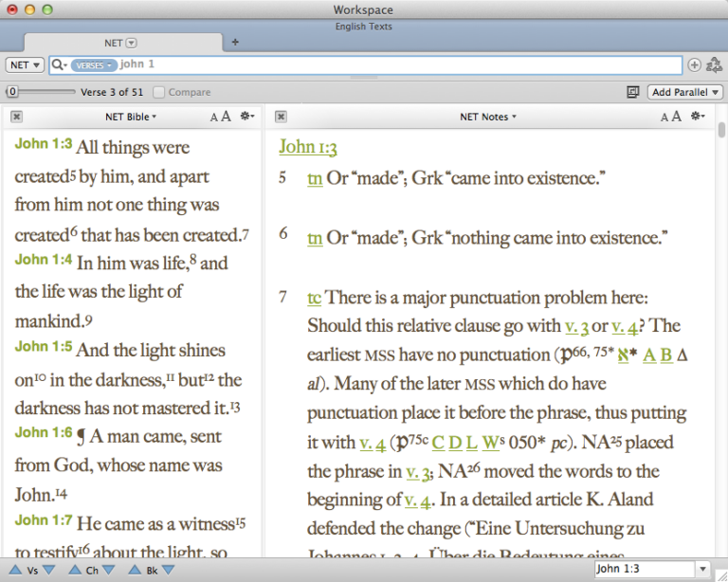Follow the John 1:3 heading link
Image resolution: width=728 pixels, height=582 pixels.
click(308, 147)
